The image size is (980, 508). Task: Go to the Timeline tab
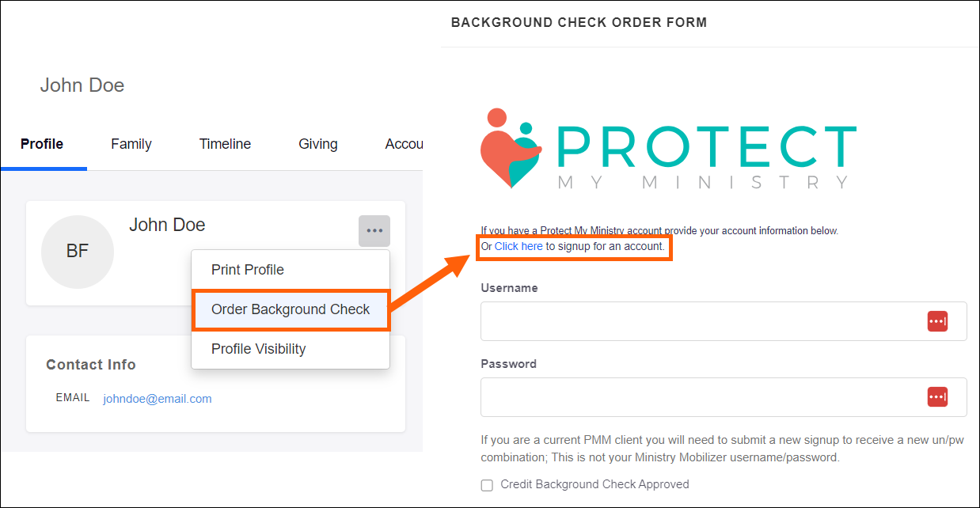225,144
